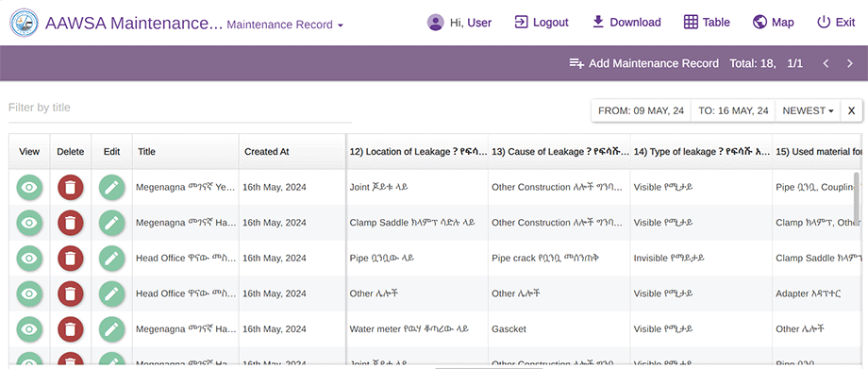Click the Edit column header

click(x=112, y=151)
